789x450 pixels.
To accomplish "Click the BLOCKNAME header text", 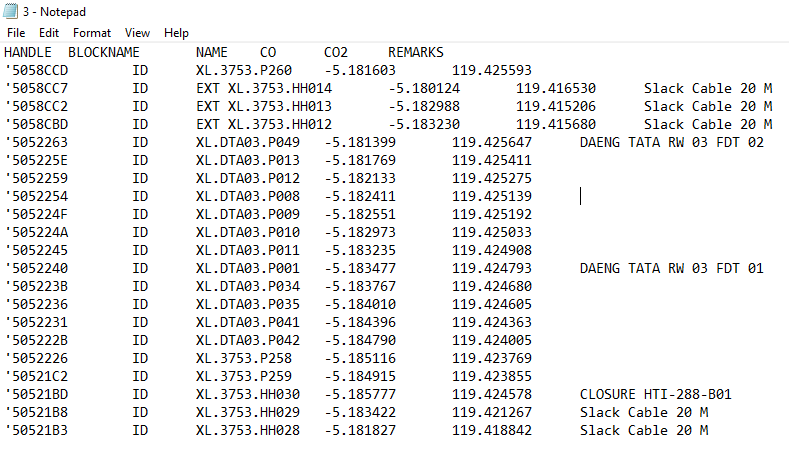I will pyautogui.click(x=104, y=52).
